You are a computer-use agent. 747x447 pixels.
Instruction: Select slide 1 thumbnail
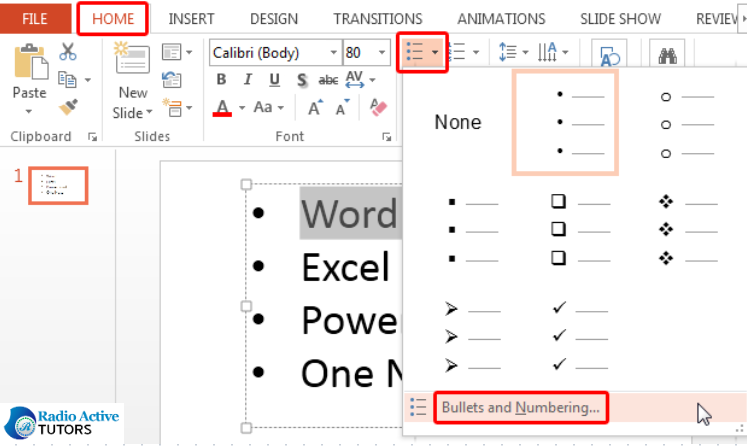[58, 185]
